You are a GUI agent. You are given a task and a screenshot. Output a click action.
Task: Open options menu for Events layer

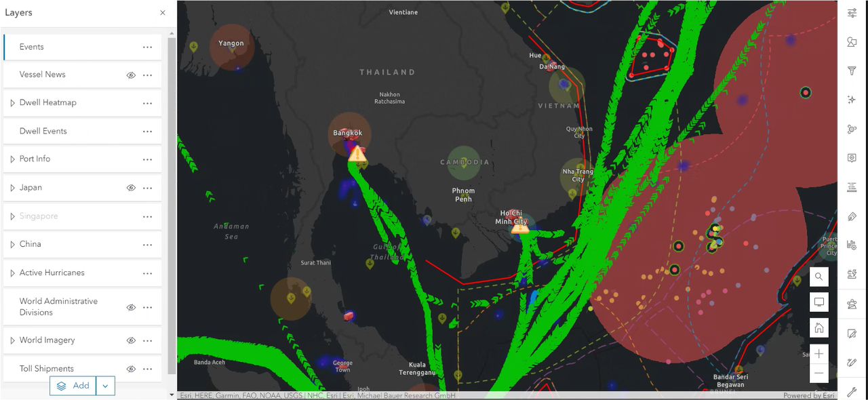click(148, 47)
